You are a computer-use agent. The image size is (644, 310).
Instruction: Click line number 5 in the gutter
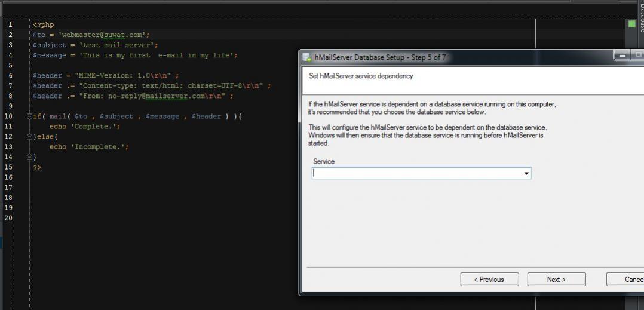click(10, 65)
